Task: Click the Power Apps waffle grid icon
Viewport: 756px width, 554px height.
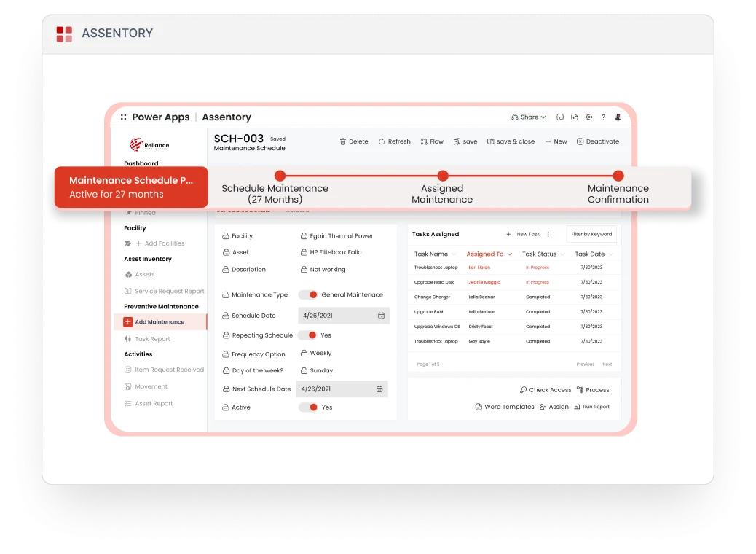Action: [123, 117]
